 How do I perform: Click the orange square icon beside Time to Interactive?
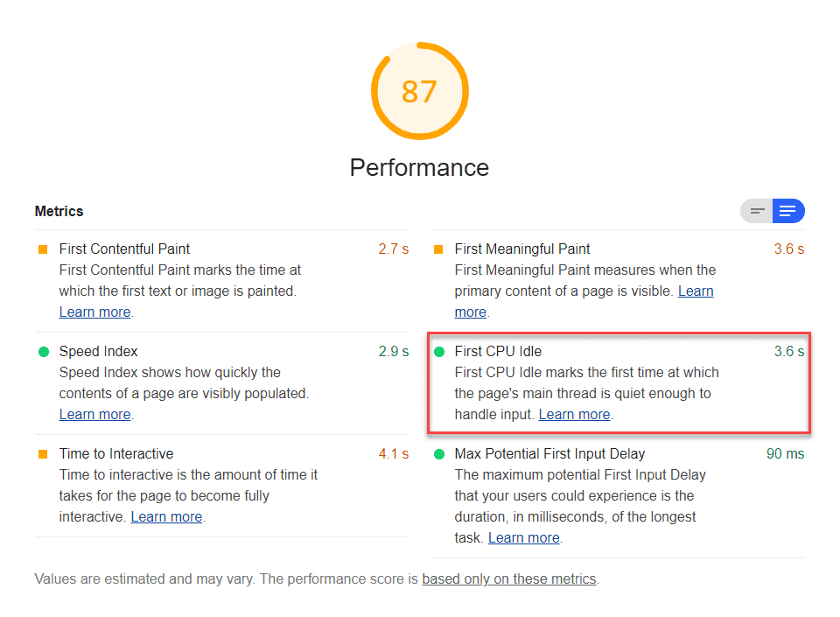pos(42,453)
